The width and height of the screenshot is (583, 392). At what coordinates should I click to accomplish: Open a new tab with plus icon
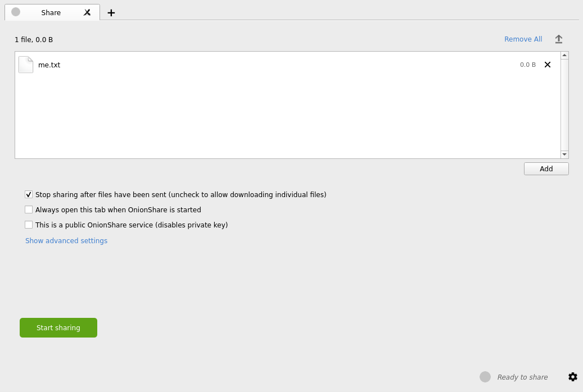111,13
